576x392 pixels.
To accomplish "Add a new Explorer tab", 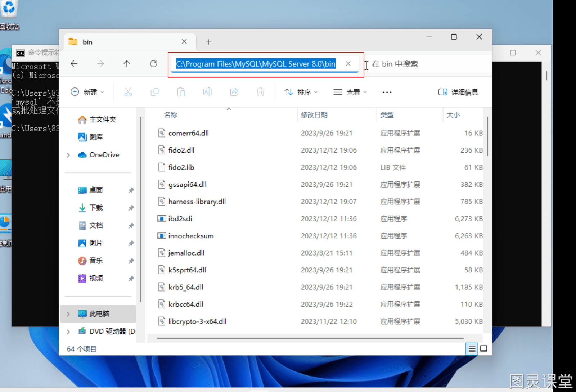I will pos(208,42).
